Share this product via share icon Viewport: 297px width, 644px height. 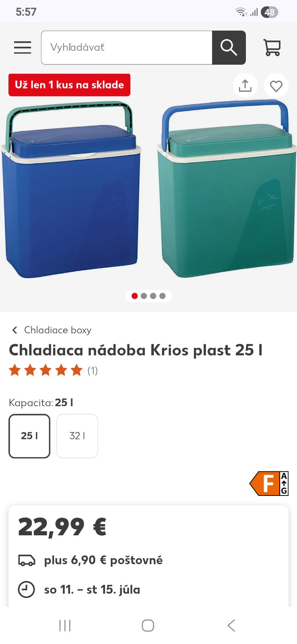(245, 86)
